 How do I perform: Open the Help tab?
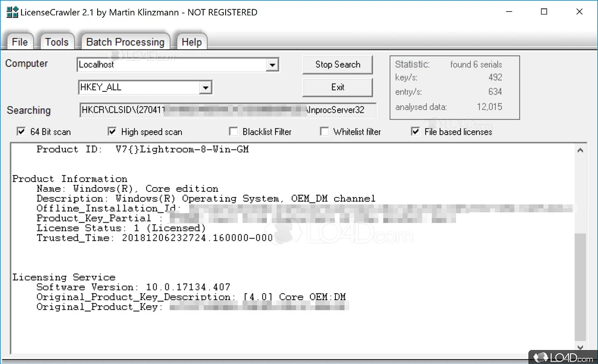click(x=192, y=42)
